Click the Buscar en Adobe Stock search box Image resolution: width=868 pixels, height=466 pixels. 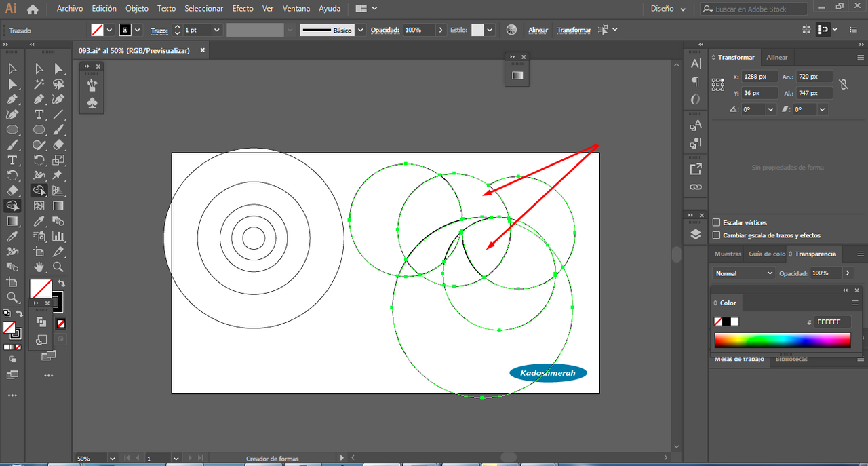tap(753, 9)
